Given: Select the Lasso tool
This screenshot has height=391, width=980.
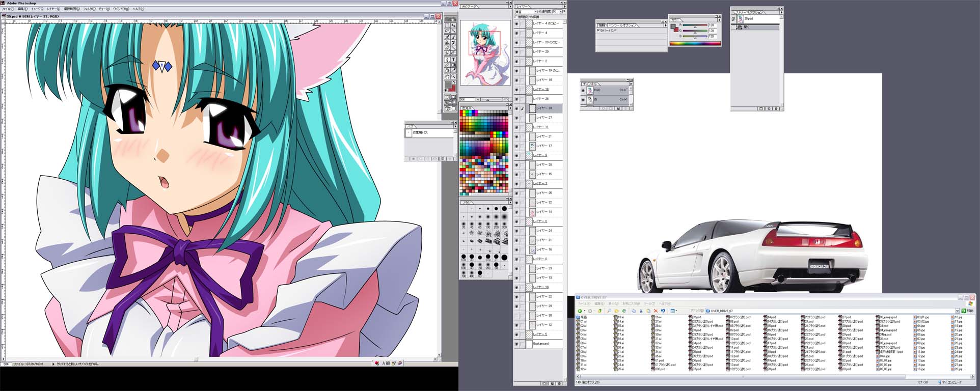Looking at the screenshot, I should tap(447, 31).
